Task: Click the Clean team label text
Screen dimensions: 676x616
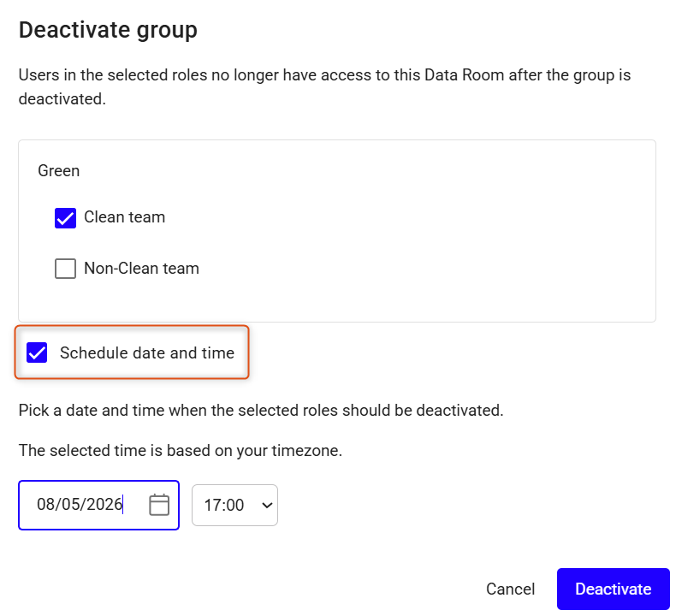Action: (x=125, y=217)
